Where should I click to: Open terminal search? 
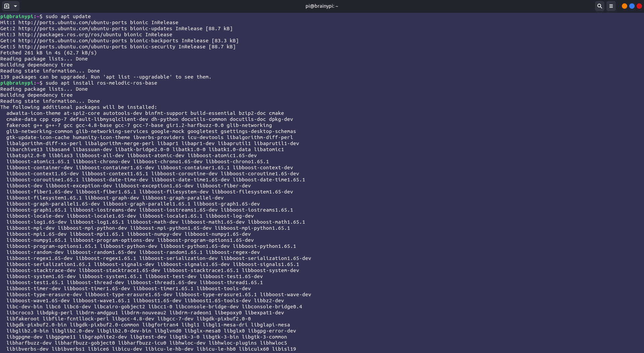click(x=600, y=6)
